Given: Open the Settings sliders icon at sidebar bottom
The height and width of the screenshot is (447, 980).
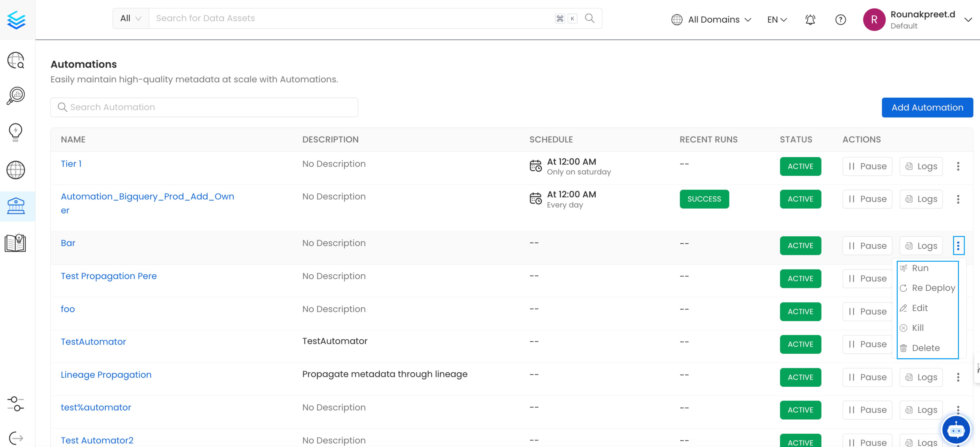Looking at the screenshot, I should click(x=15, y=403).
